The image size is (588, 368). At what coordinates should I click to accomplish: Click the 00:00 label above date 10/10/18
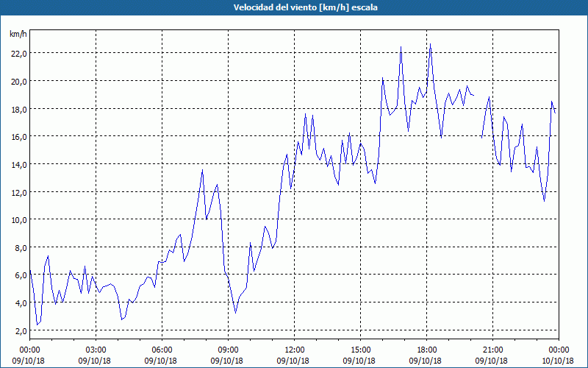[x=559, y=350]
